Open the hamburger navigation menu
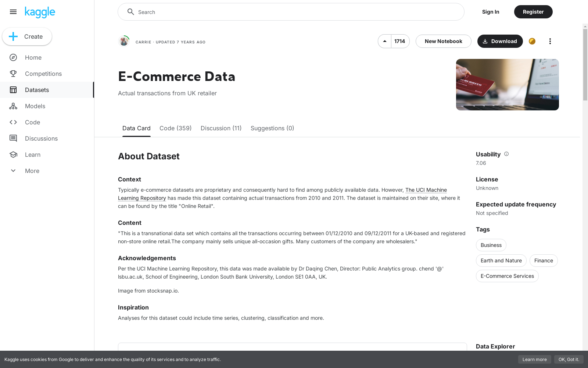588x368 pixels. click(x=13, y=12)
